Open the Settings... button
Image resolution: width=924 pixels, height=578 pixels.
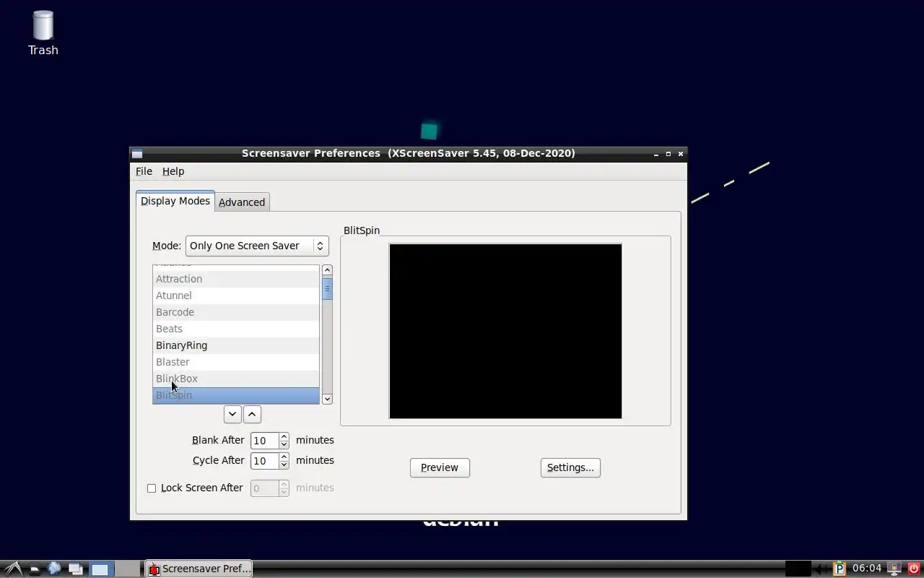point(570,467)
